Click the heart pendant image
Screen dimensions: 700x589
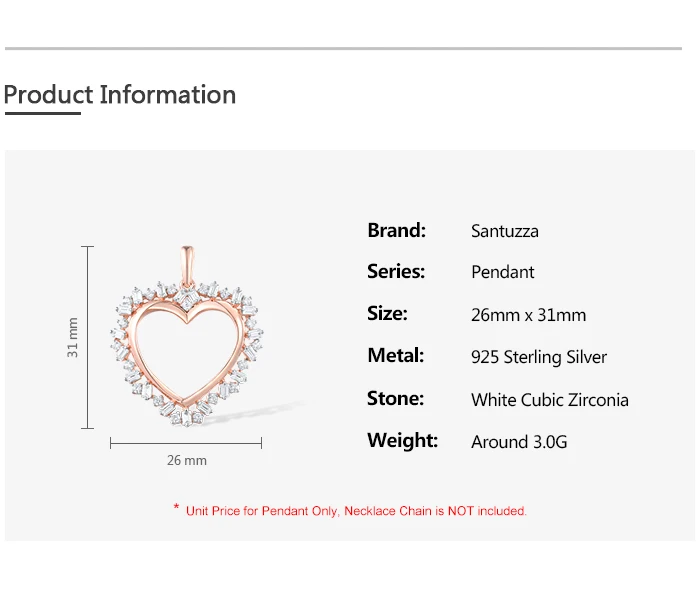187,336
